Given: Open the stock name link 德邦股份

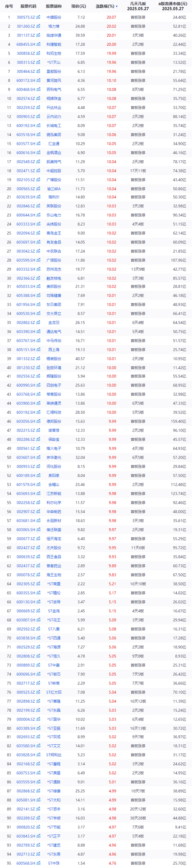Looking at the screenshot, I should [x=54, y=422].
